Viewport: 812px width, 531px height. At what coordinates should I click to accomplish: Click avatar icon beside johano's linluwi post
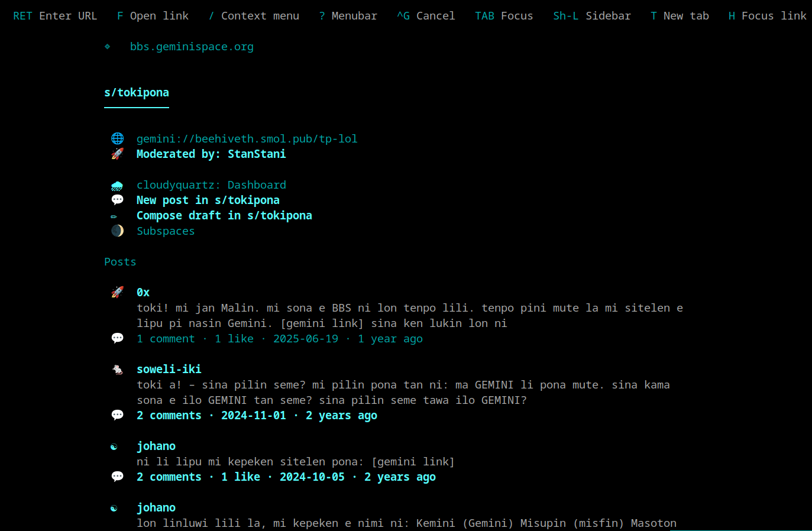pos(114,508)
